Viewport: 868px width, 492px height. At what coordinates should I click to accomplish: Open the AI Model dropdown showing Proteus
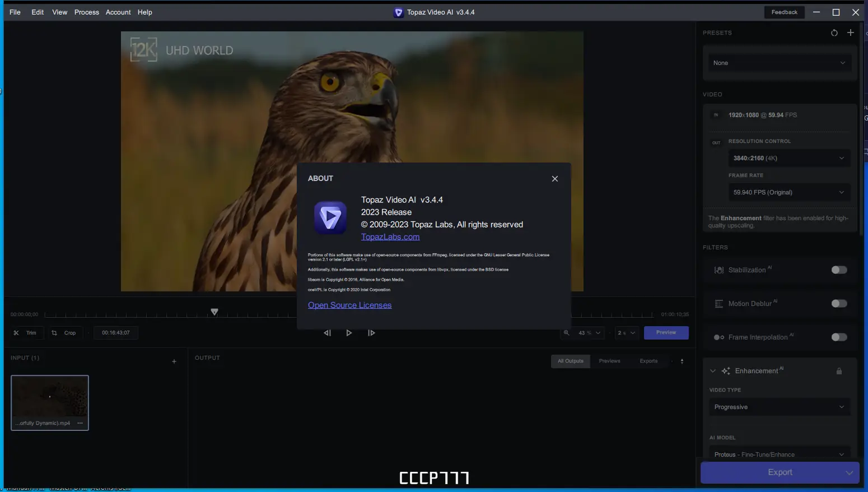pyautogui.click(x=780, y=454)
